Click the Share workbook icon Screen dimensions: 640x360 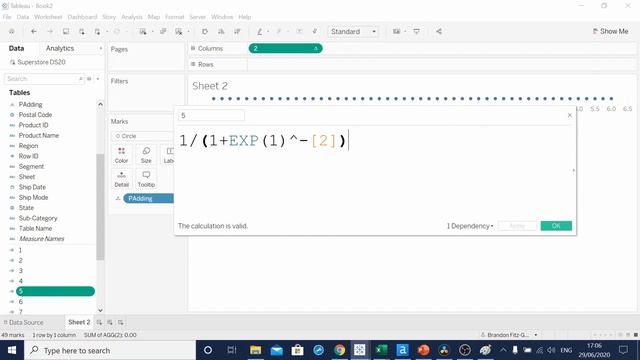pos(439,31)
